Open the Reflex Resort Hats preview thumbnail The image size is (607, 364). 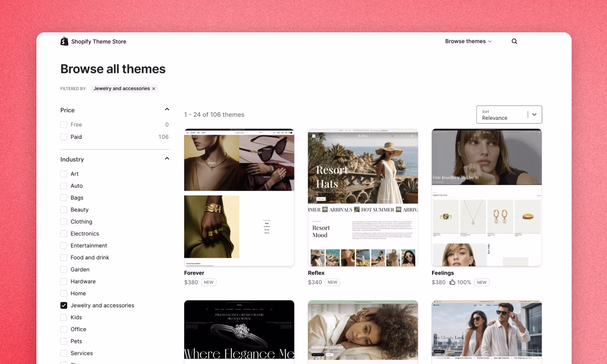(x=363, y=197)
